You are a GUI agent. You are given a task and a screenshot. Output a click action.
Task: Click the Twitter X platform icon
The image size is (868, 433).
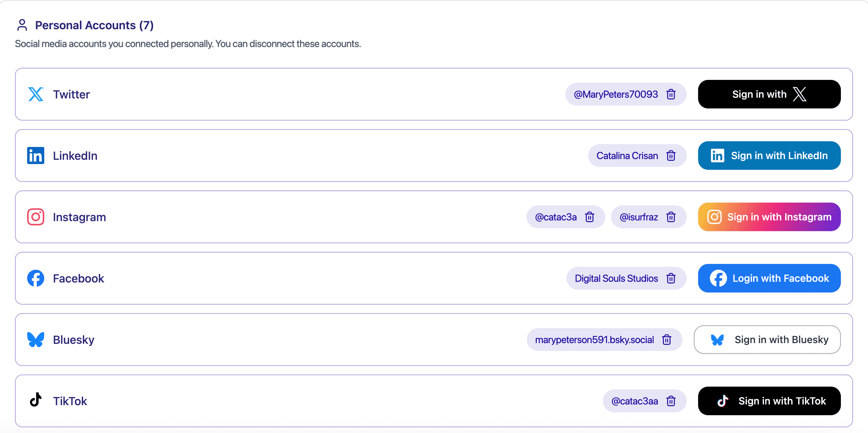pyautogui.click(x=36, y=94)
